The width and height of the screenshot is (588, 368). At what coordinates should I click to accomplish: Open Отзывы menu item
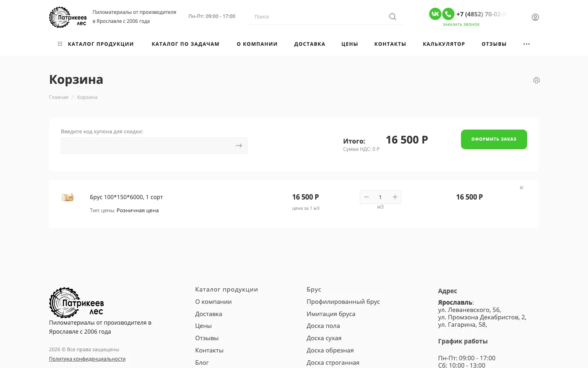tap(494, 44)
